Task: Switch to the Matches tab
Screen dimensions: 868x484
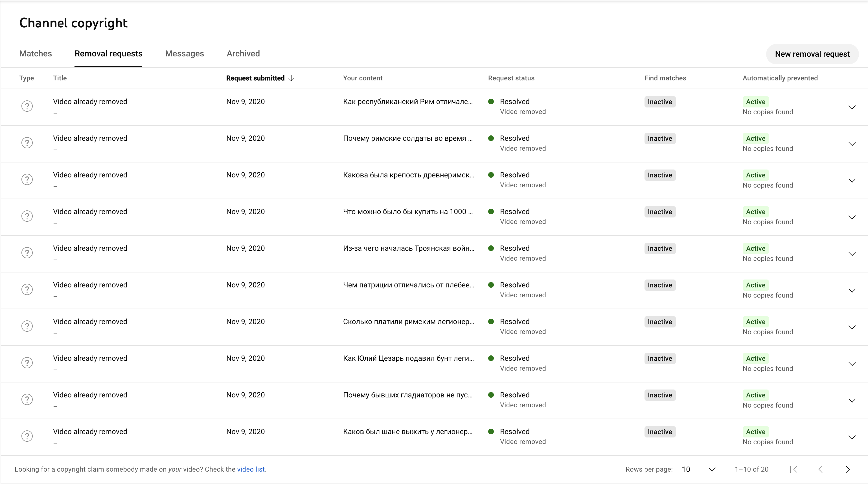Action: (x=35, y=54)
